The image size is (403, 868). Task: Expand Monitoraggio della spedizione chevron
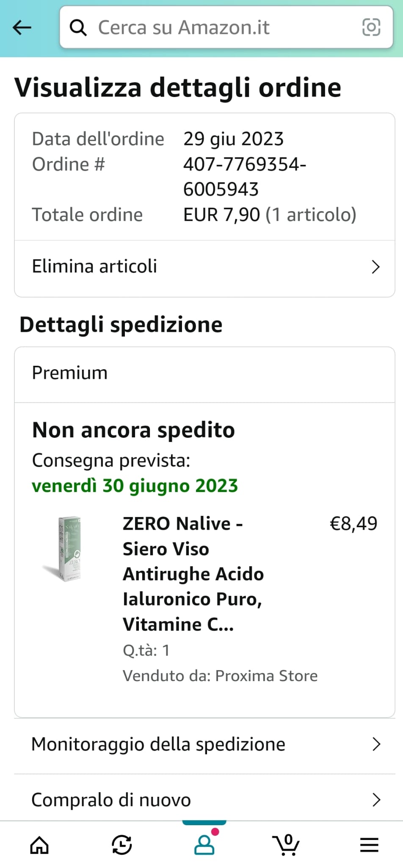pos(376,744)
